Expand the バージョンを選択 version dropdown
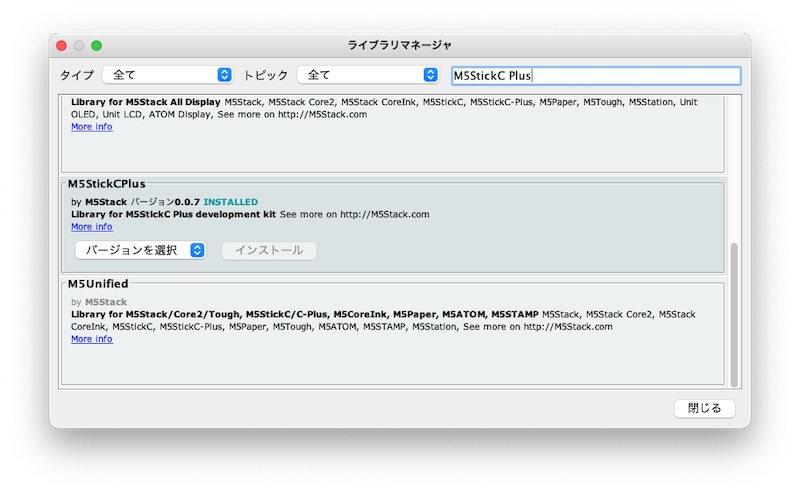The image size is (800, 493). coord(140,250)
